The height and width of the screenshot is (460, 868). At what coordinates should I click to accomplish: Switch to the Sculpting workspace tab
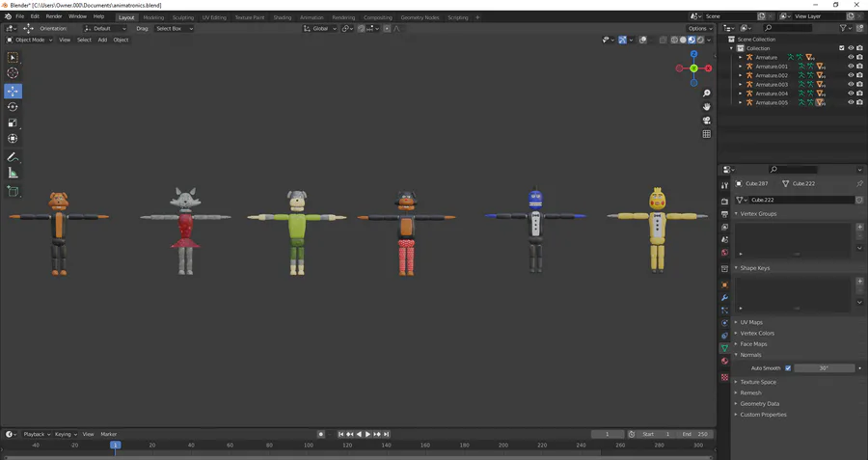coord(182,17)
